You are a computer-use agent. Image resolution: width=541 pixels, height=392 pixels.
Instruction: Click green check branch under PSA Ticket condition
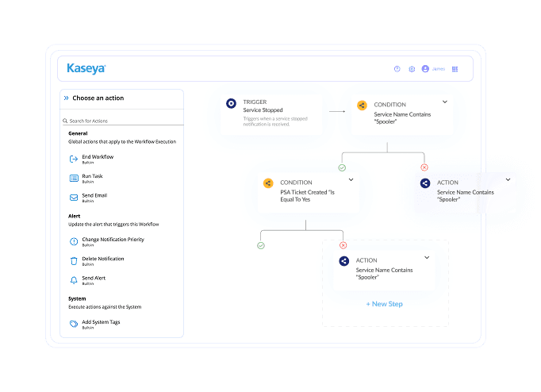[x=261, y=245]
